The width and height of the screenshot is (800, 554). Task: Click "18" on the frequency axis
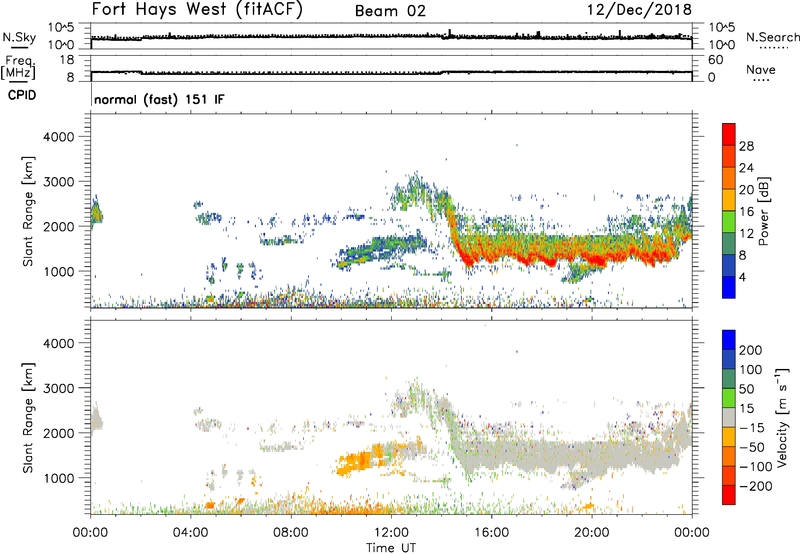[67, 60]
